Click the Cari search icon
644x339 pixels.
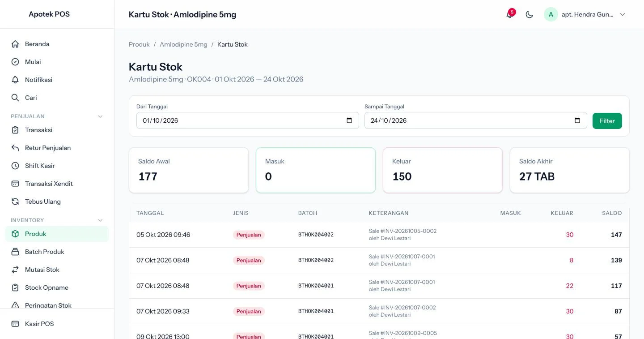pyautogui.click(x=15, y=98)
